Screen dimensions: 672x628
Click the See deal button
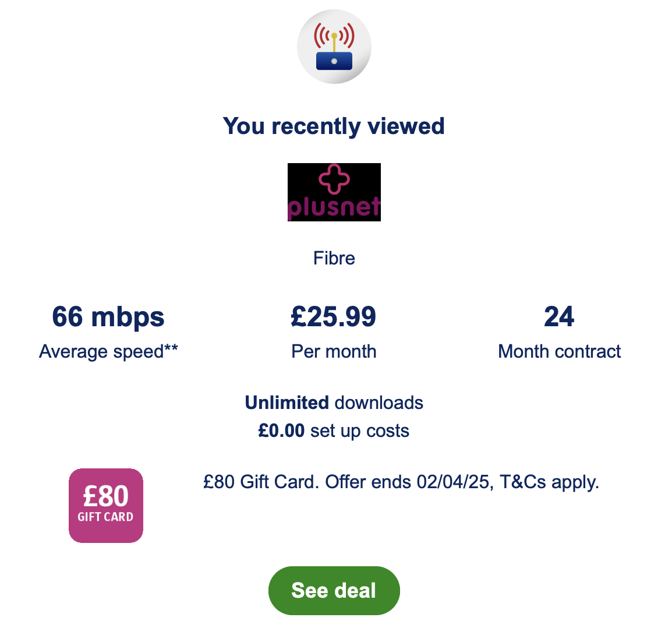(334, 590)
